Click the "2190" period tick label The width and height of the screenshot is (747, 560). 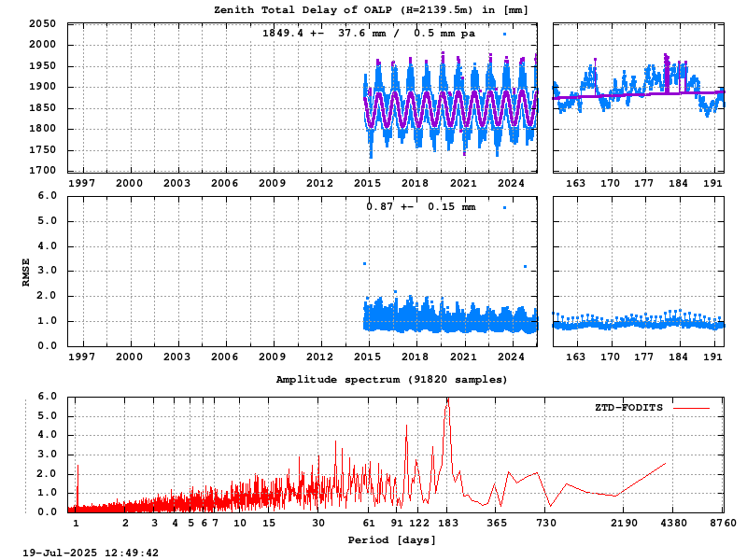624,524
